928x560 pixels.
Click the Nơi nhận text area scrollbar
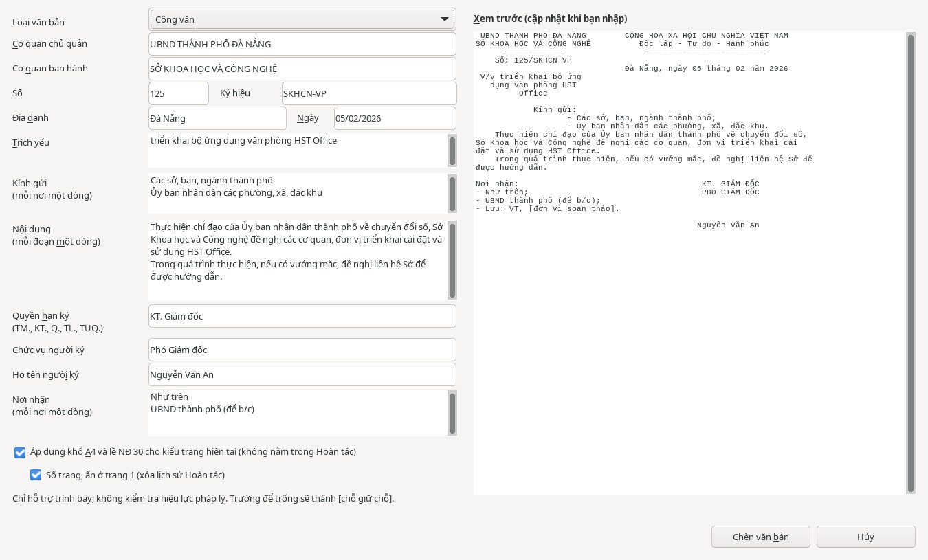coord(452,412)
